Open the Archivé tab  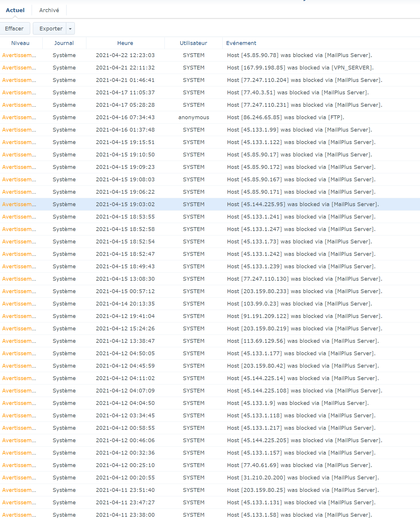pyautogui.click(x=49, y=10)
